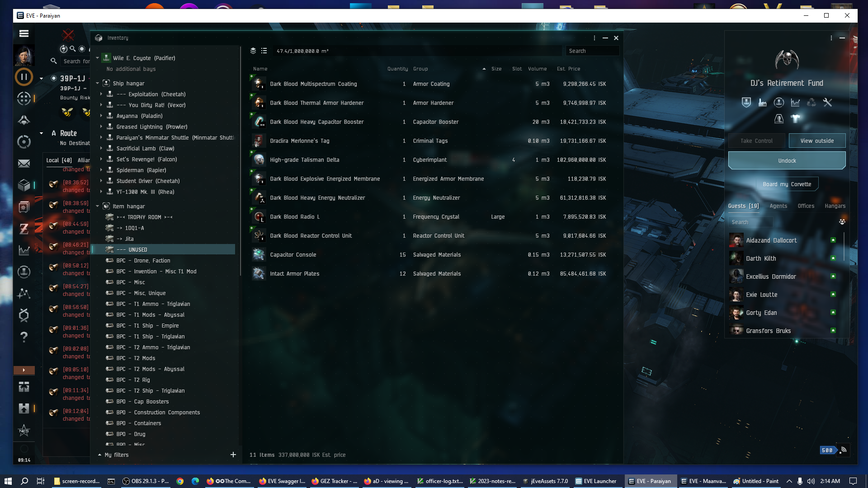Open the help question mark icon
This screenshot has height=488, width=868.
tap(24, 337)
